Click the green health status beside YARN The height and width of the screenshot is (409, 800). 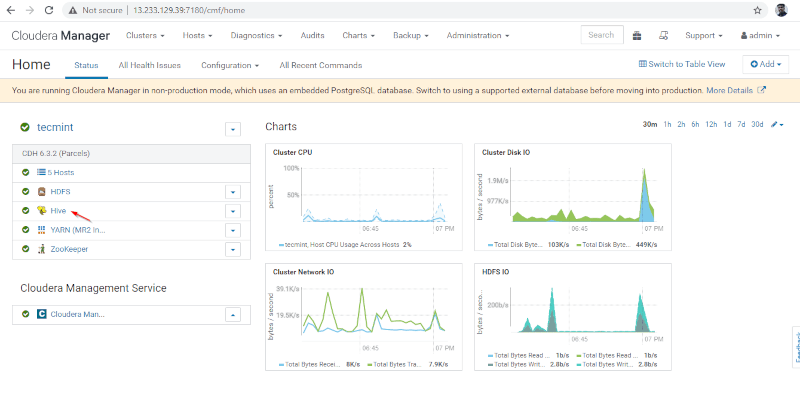tap(26, 230)
